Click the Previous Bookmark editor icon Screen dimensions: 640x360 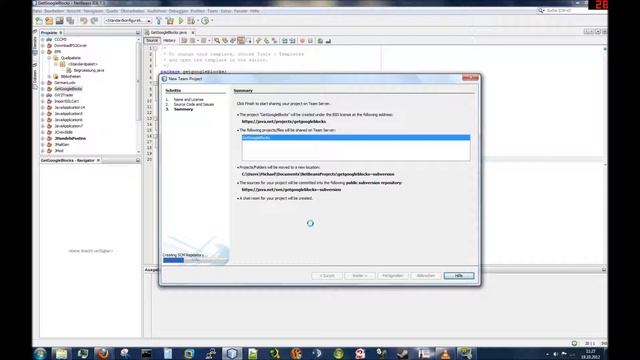tap(258, 41)
